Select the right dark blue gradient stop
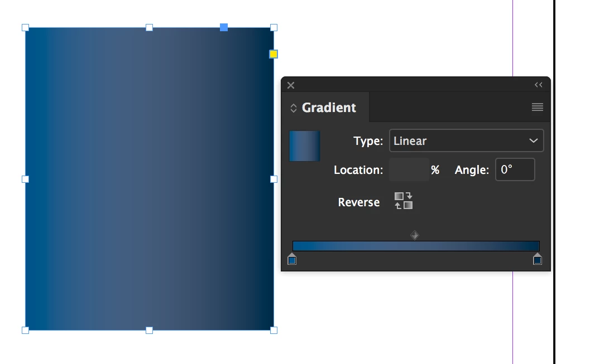The image size is (590, 364). tap(538, 259)
